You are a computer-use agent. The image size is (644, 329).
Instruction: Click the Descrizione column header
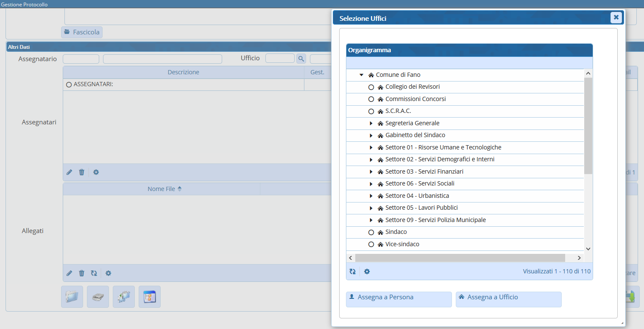click(183, 73)
